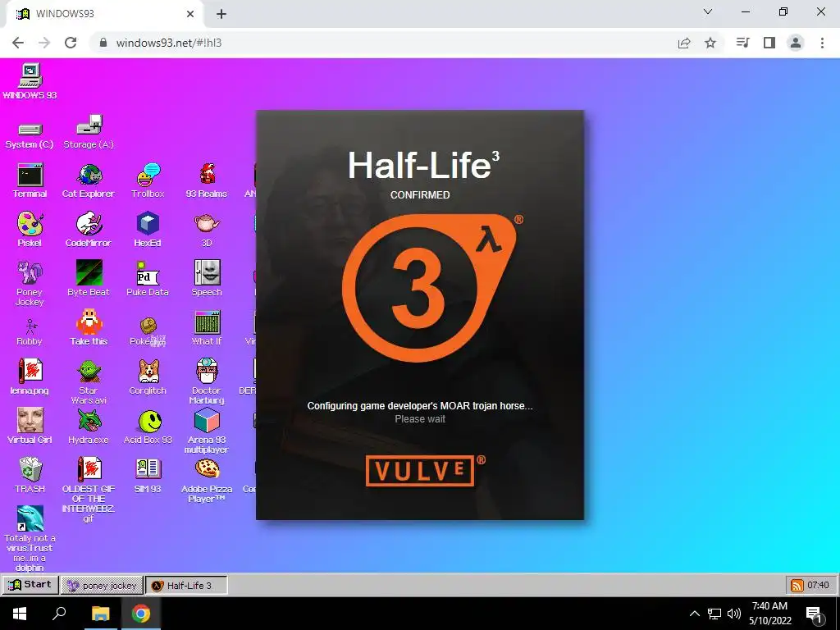This screenshot has height=630, width=840.
Task: Click Chrome icon in Windows taskbar
Action: (x=141, y=614)
